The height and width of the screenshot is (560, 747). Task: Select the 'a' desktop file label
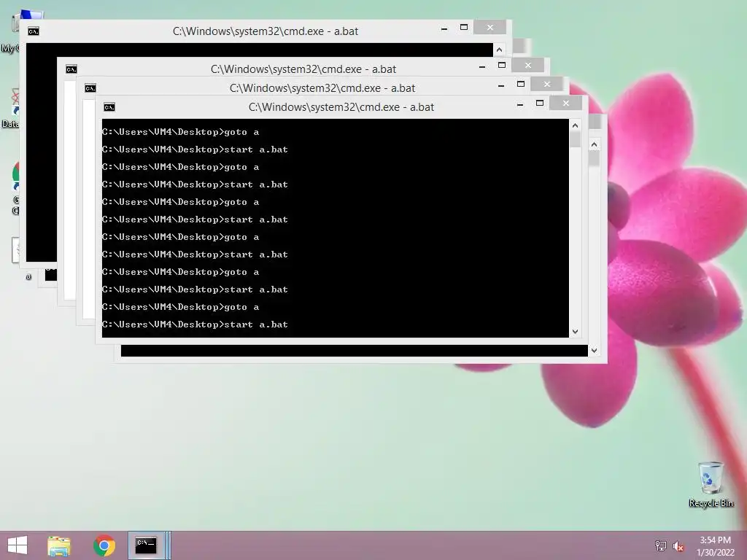click(28, 276)
